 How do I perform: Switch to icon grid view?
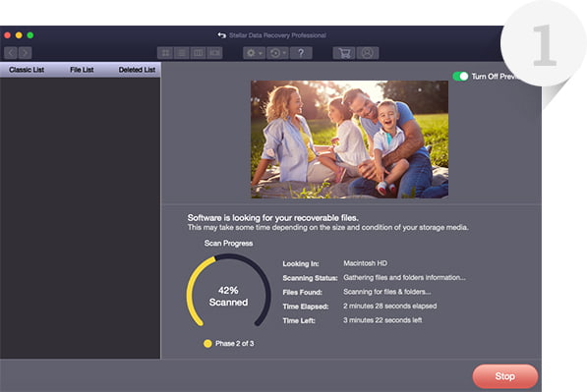coord(165,53)
